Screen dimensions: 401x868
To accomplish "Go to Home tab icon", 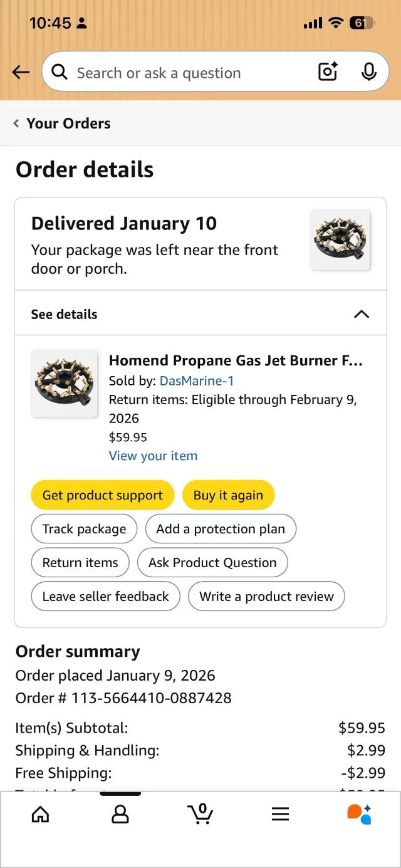I will (x=40, y=814).
